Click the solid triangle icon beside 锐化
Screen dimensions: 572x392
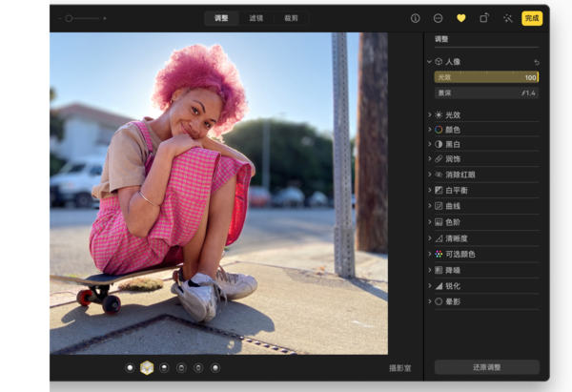pyautogui.click(x=439, y=286)
